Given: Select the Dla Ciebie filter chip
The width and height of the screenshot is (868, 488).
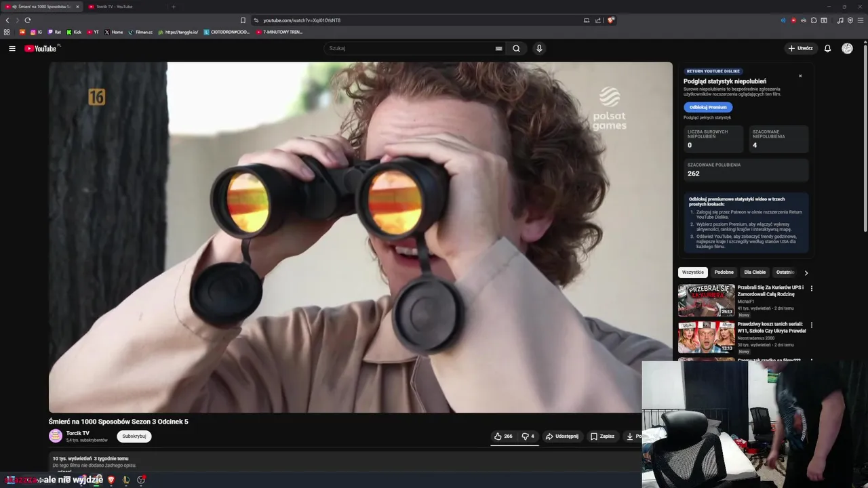Looking at the screenshot, I should tap(755, 272).
